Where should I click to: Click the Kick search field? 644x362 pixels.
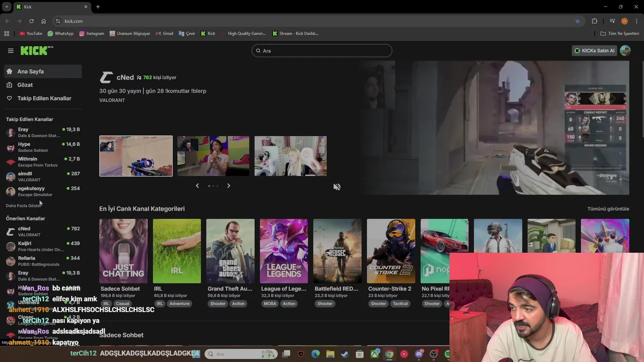(x=321, y=51)
